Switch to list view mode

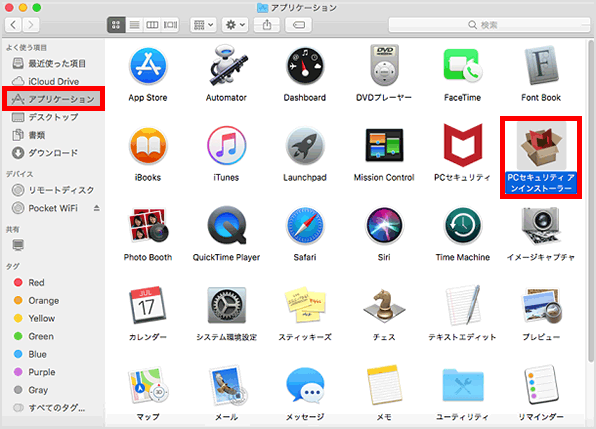click(134, 25)
